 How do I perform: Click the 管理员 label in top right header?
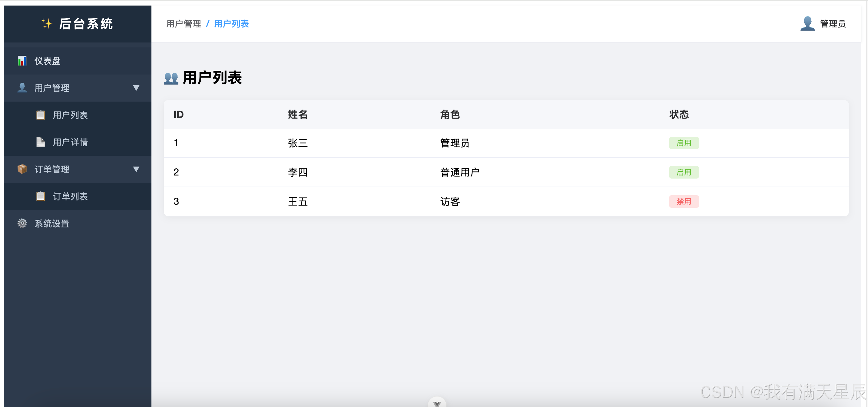[x=833, y=24]
